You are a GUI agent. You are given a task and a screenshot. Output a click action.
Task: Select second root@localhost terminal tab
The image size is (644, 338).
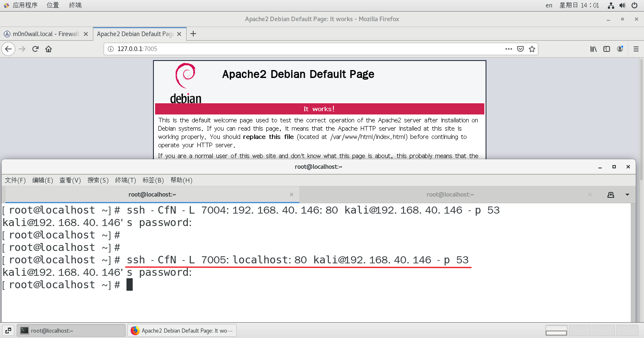(x=450, y=195)
